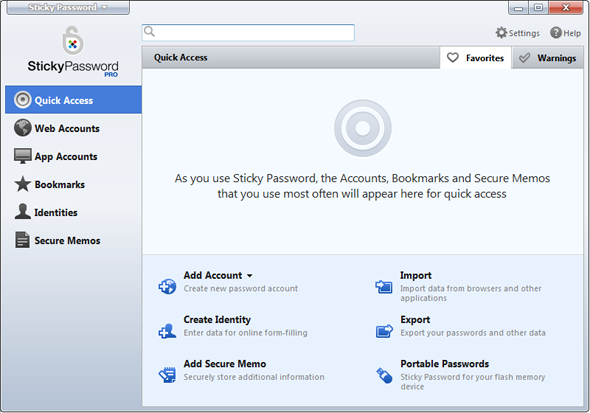Click 'Enter data for online form-filling' text

[x=245, y=333]
